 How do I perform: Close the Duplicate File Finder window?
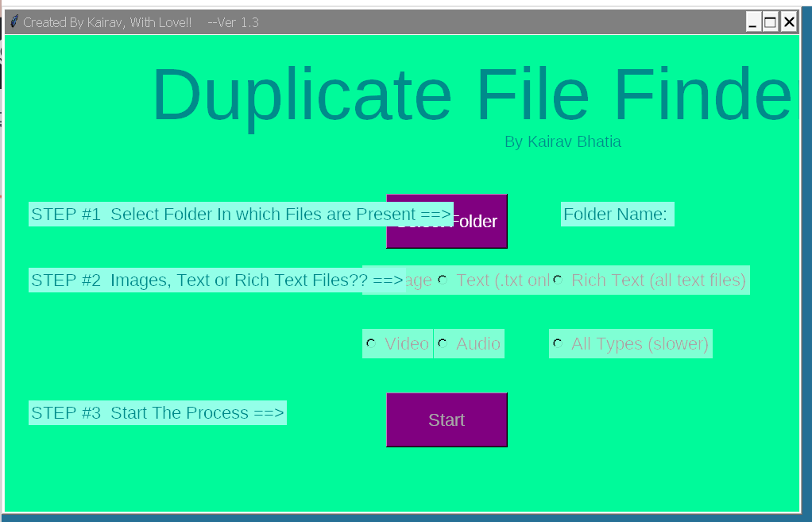click(x=788, y=22)
